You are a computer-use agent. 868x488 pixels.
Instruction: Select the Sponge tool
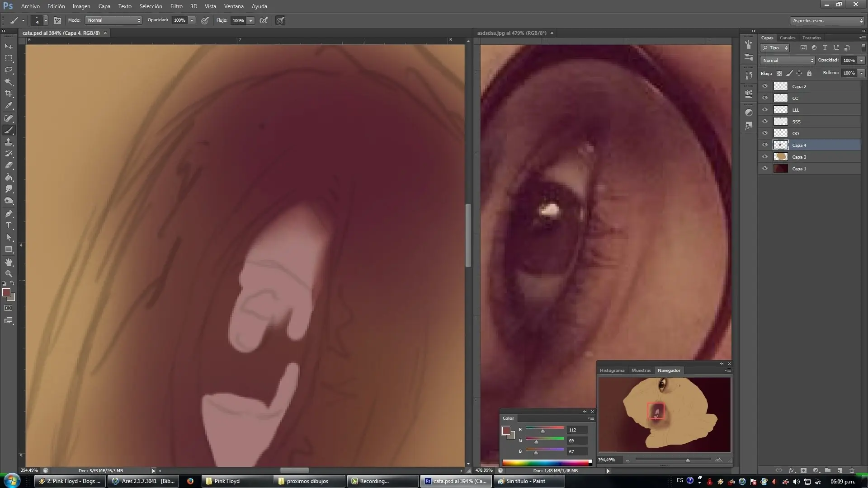point(9,201)
